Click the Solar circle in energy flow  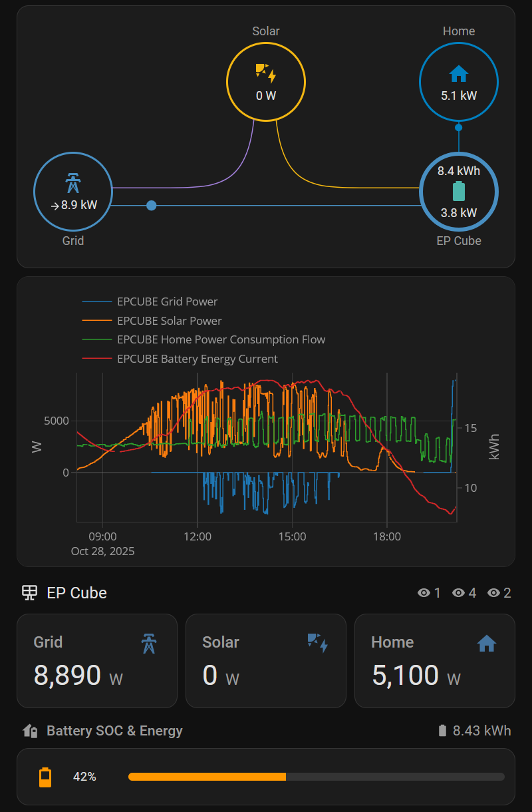266,82
